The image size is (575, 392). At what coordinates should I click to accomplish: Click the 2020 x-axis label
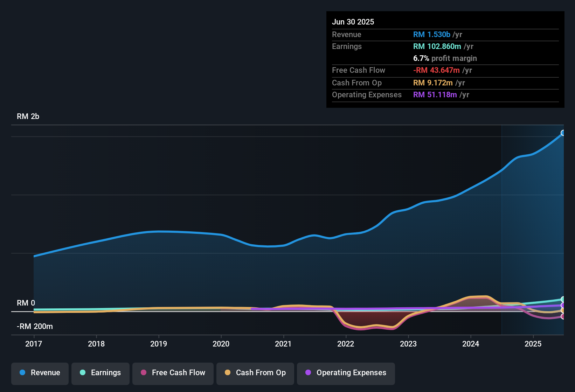tap(221, 344)
